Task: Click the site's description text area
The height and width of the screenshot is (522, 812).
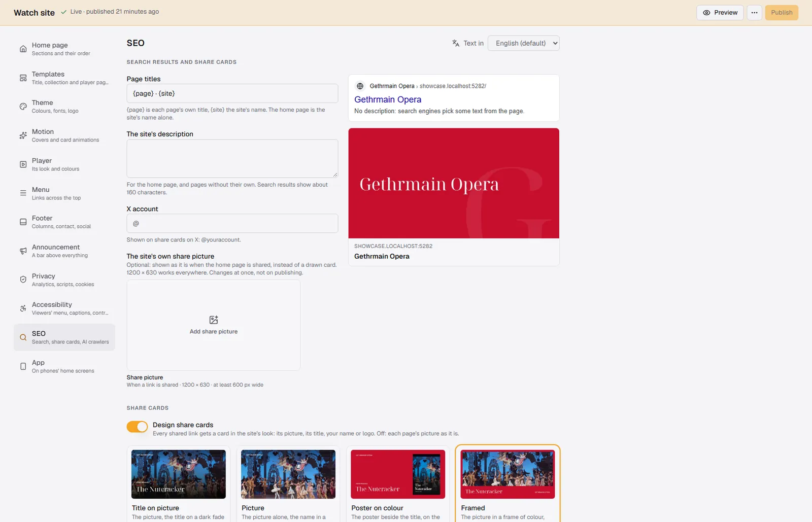Action: tap(232, 158)
